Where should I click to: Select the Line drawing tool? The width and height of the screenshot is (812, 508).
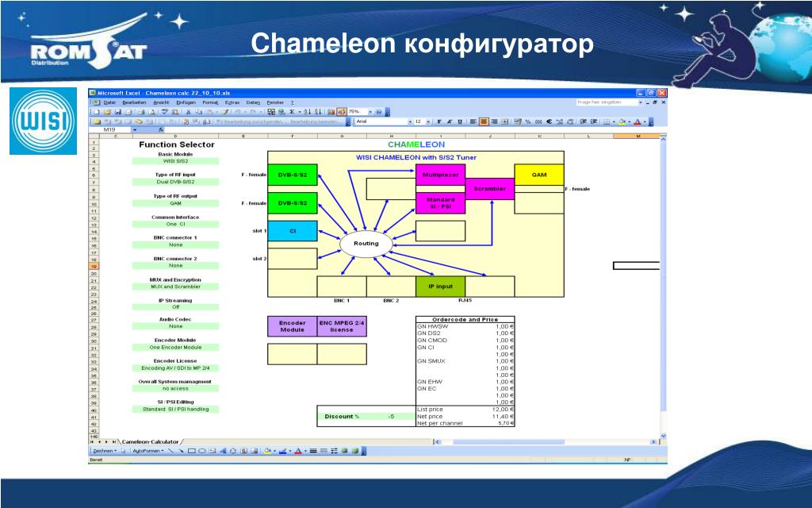pos(170,451)
